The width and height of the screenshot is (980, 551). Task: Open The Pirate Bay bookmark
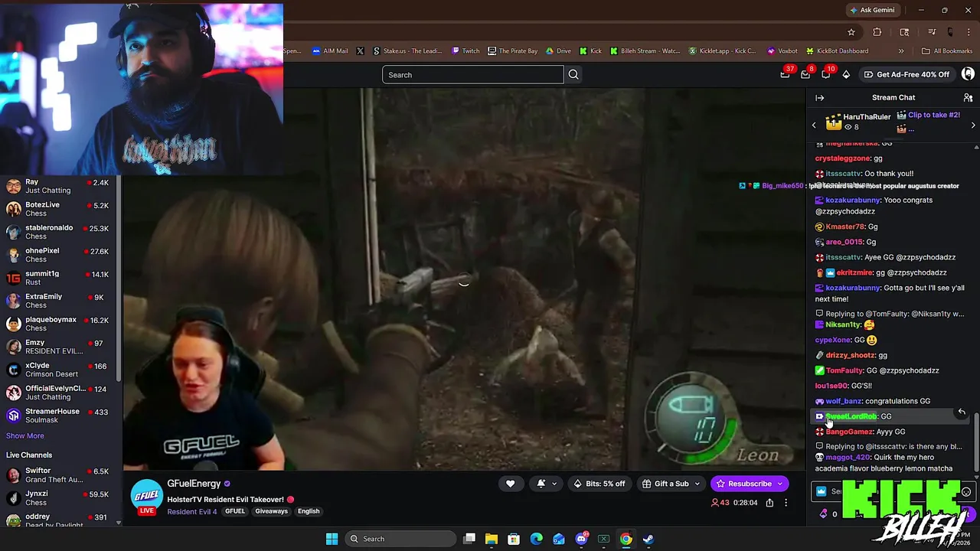point(513,51)
